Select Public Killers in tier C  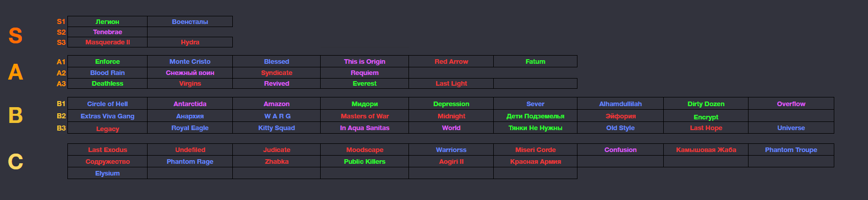365,161
